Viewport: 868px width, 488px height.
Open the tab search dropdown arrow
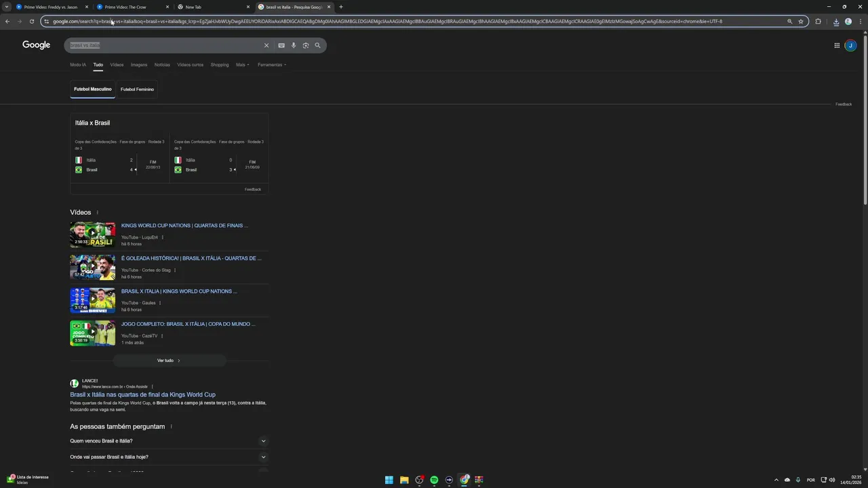pyautogui.click(x=7, y=7)
